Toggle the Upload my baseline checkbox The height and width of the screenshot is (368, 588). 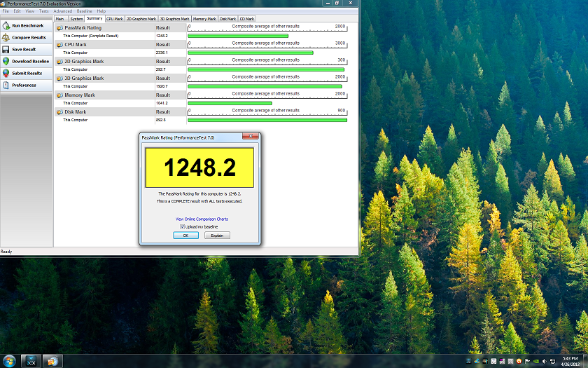183,226
